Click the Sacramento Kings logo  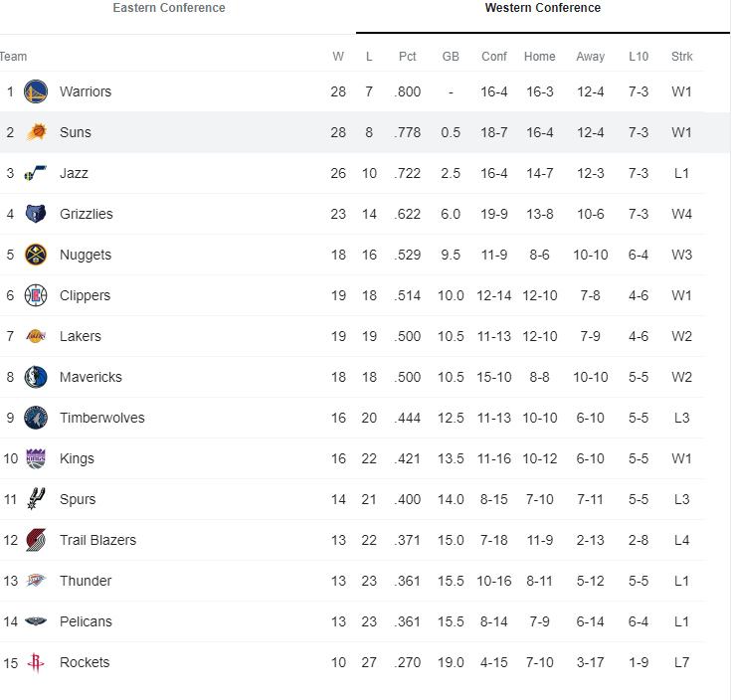(x=36, y=458)
